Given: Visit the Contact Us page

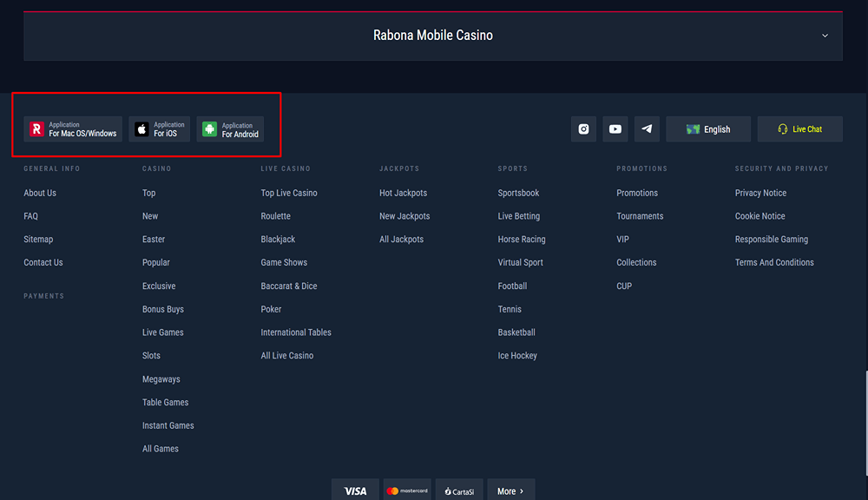Looking at the screenshot, I should click(43, 262).
